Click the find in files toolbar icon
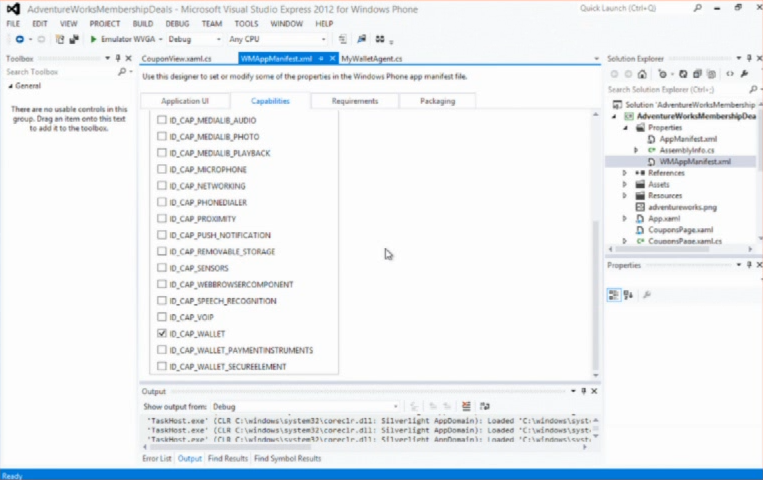The width and height of the screenshot is (763, 480). 362,39
